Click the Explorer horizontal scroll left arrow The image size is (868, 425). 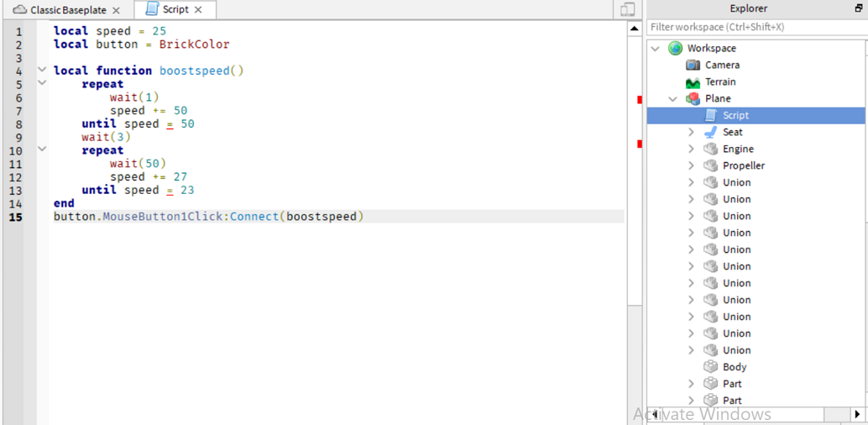655,414
